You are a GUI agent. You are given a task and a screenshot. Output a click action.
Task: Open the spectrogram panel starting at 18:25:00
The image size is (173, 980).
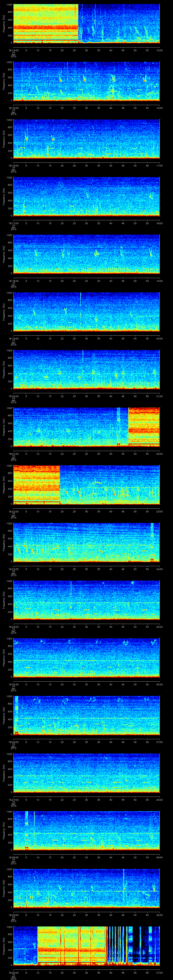pos(86,657)
